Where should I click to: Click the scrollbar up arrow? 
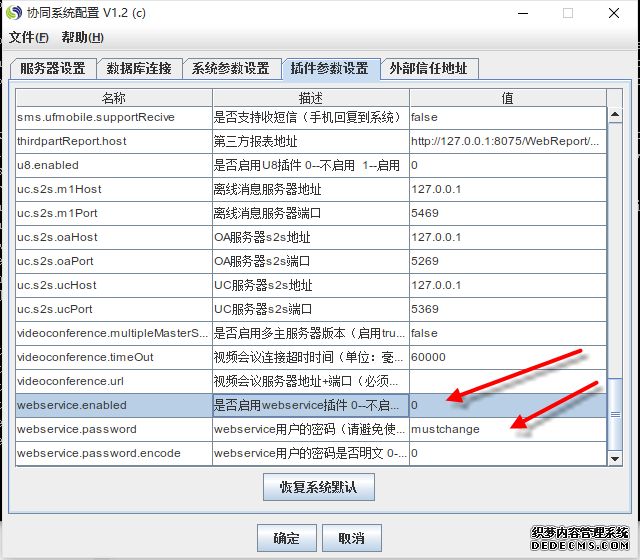click(x=615, y=115)
